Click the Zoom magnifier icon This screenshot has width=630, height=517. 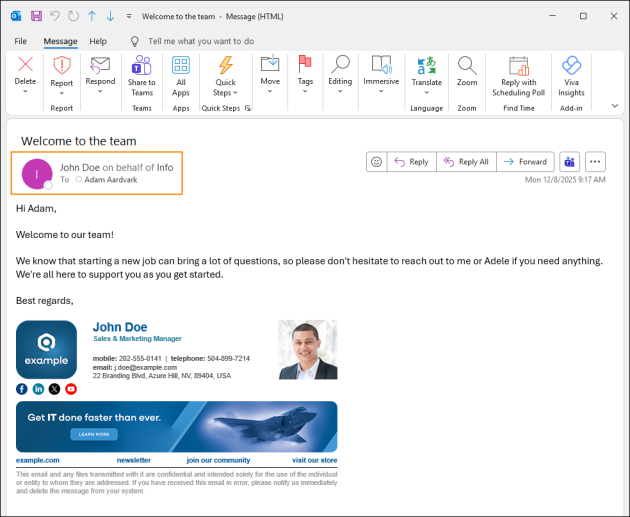467,65
